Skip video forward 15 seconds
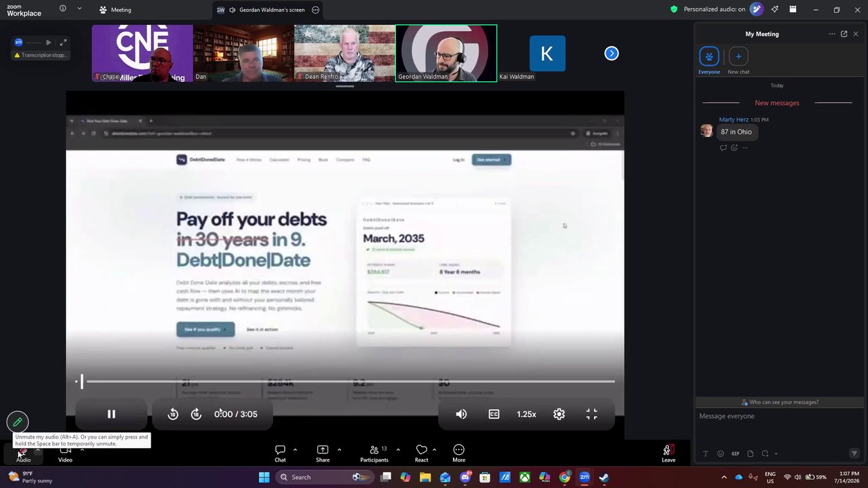This screenshot has height=488, width=868. [x=196, y=414]
